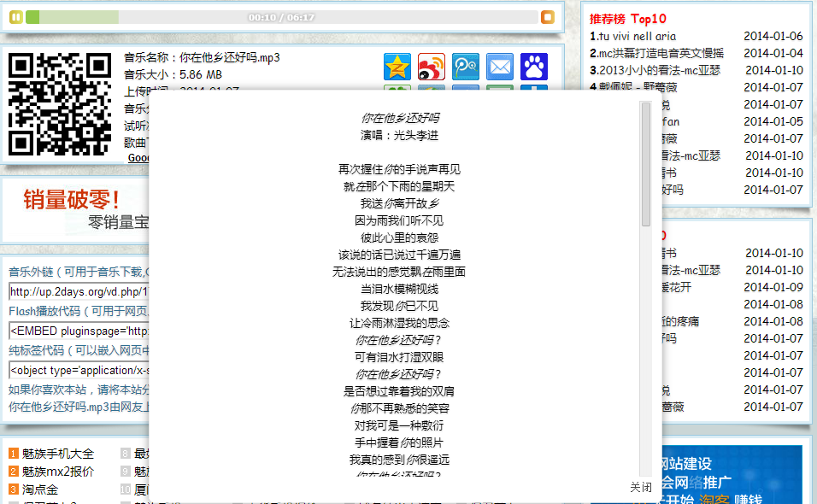Open recommended song 'tu vivi nell aria'
Image resolution: width=817 pixels, height=504 pixels.
pos(637,36)
